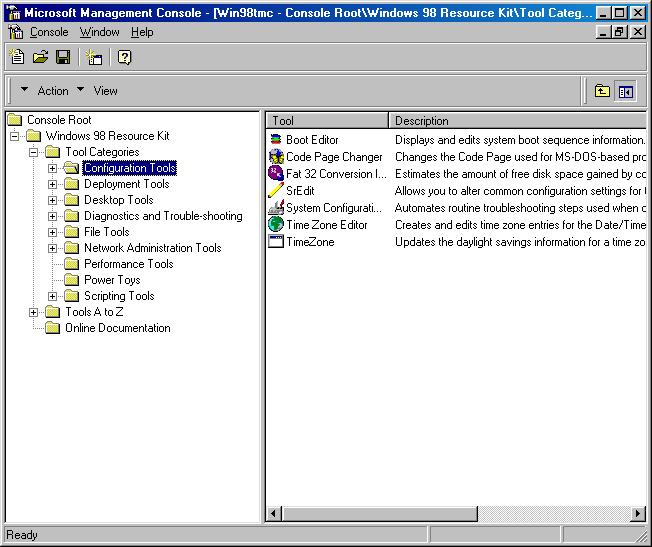Expand the Tools A to Z node
The image size is (652, 547).
coord(34,312)
